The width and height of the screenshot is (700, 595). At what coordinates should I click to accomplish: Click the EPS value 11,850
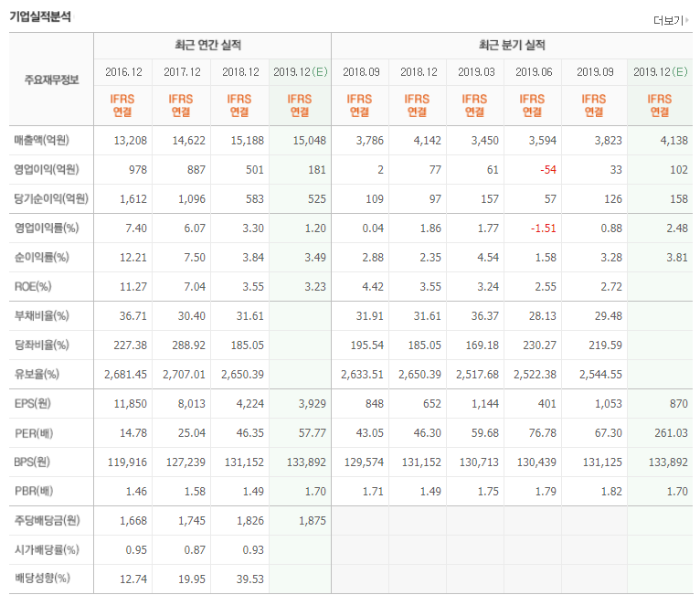point(131,404)
